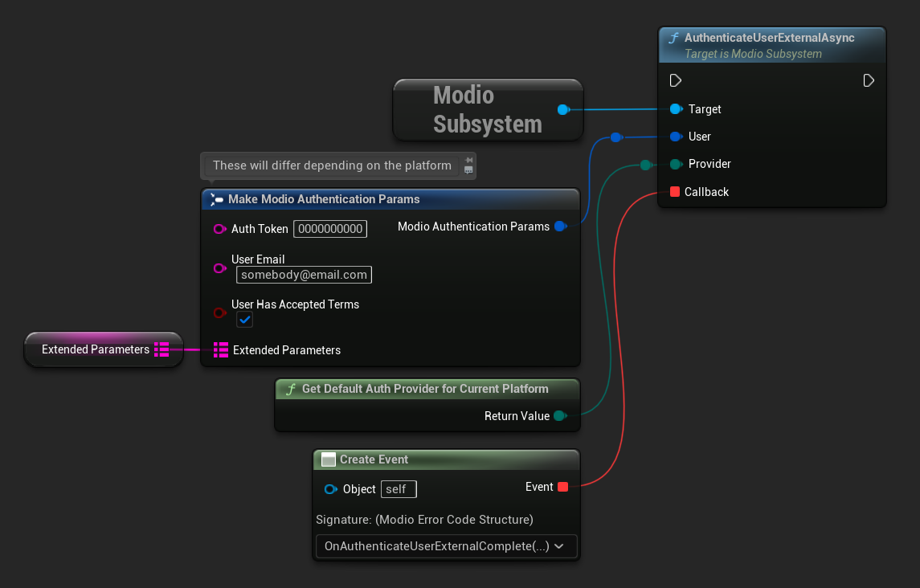Toggle the comment bubble visibility icon
Image resolution: width=920 pixels, height=588 pixels.
click(x=468, y=170)
